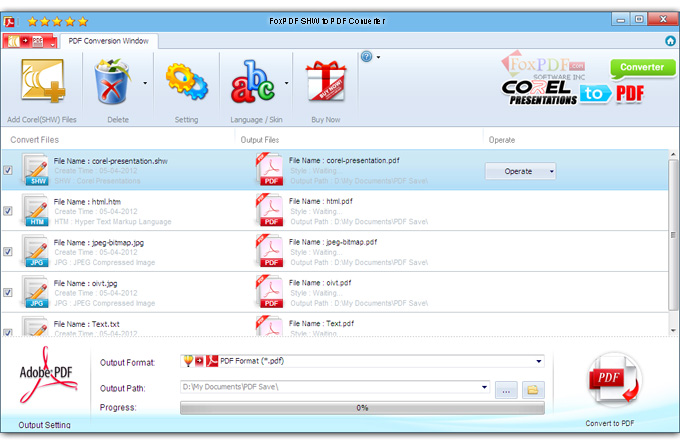Click the Setting label

[x=186, y=120]
